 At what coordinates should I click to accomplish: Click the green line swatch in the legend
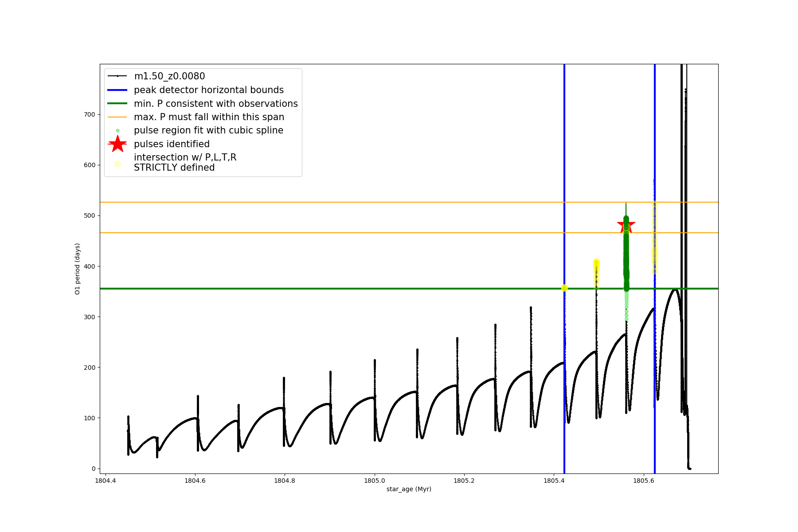(117, 104)
